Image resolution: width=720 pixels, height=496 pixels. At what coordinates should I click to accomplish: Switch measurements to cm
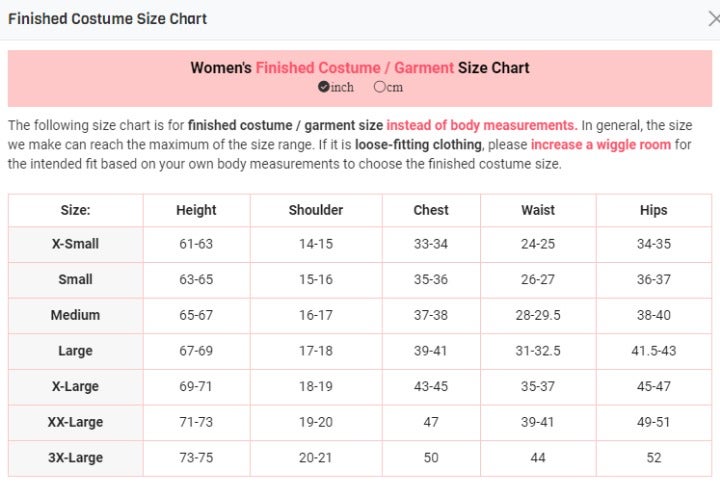pyautogui.click(x=379, y=86)
